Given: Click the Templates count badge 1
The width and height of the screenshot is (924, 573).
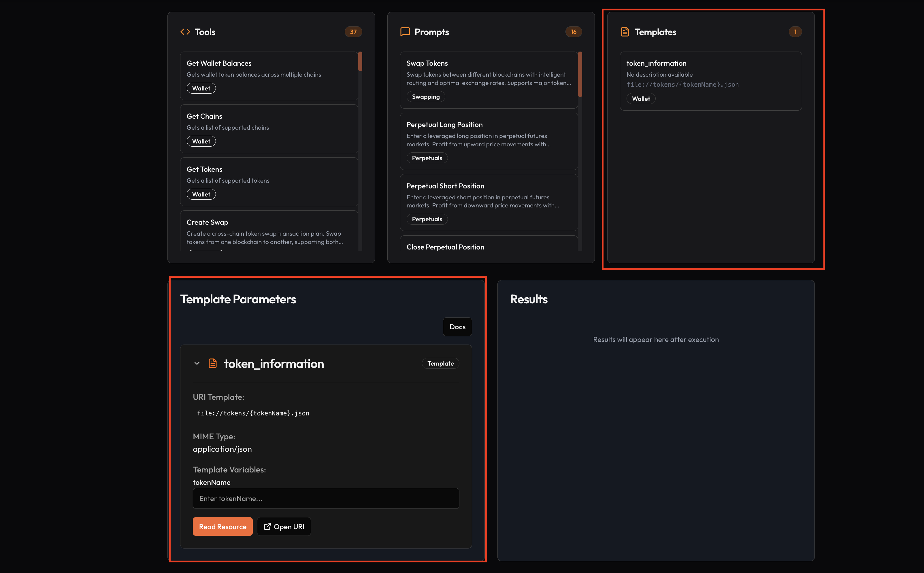Looking at the screenshot, I should coord(795,32).
